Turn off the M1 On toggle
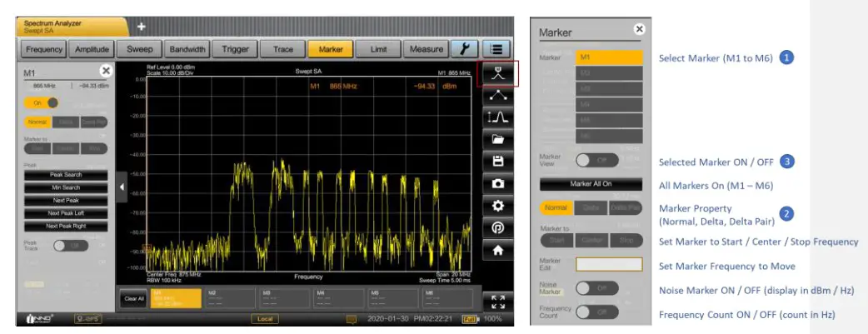The image size is (868, 334). [41, 103]
